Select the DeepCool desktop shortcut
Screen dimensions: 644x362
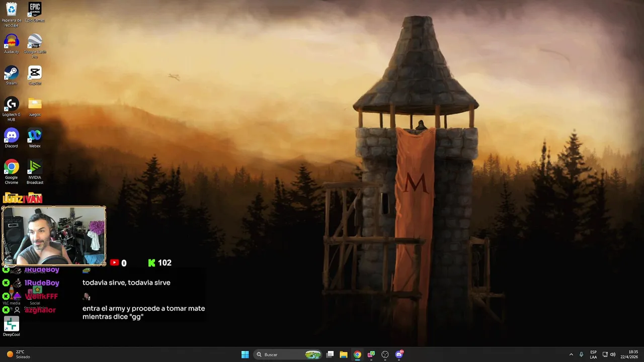tap(11, 327)
